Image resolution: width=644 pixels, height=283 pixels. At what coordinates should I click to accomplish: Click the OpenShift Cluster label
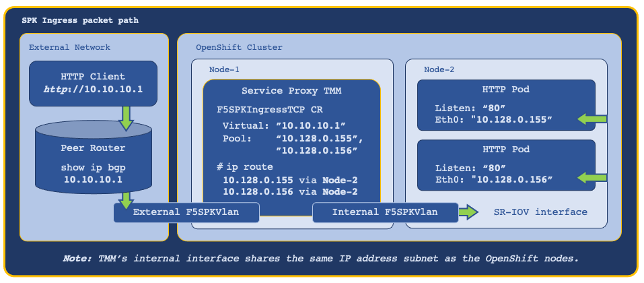(x=239, y=47)
